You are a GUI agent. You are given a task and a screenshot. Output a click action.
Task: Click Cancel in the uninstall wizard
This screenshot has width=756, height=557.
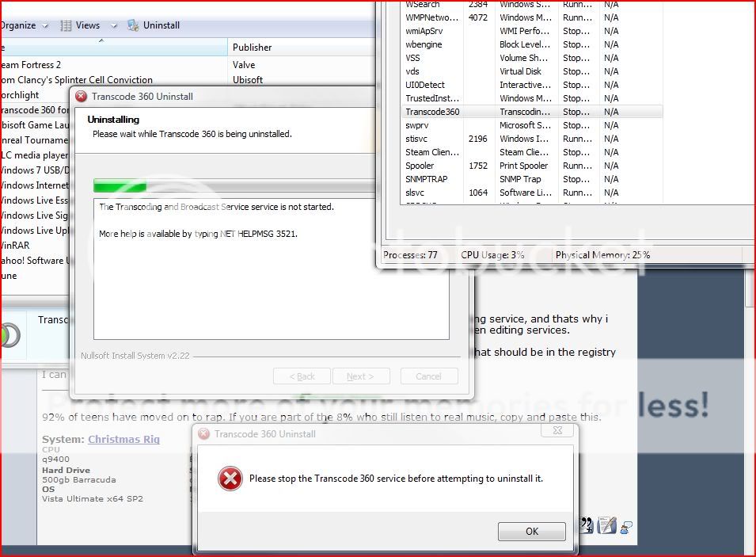coord(428,376)
